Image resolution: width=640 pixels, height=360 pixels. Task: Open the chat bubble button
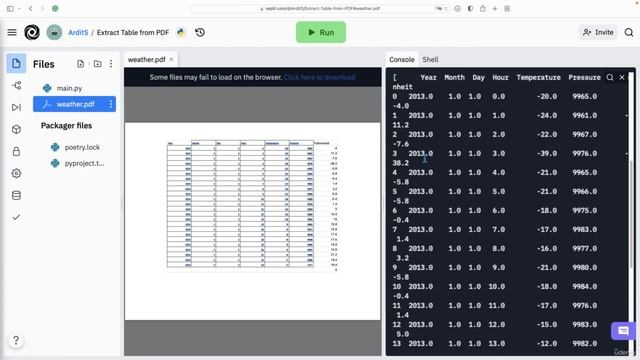623,331
